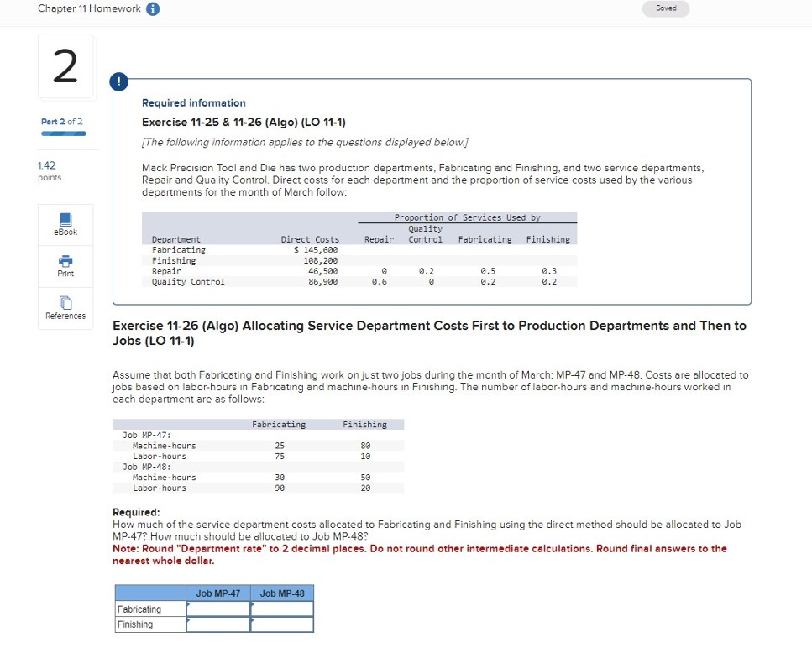Click the Saved status button
The image size is (812, 653).
665,8
